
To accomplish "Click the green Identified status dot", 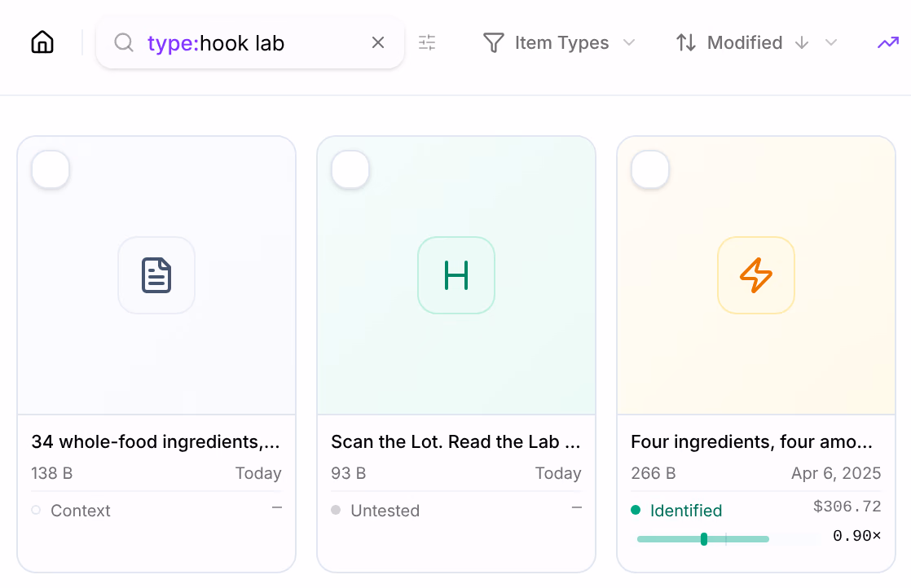I will [636, 510].
